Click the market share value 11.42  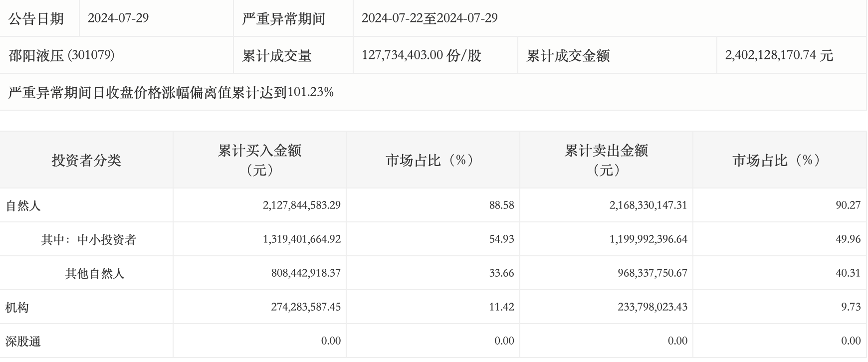(502, 307)
